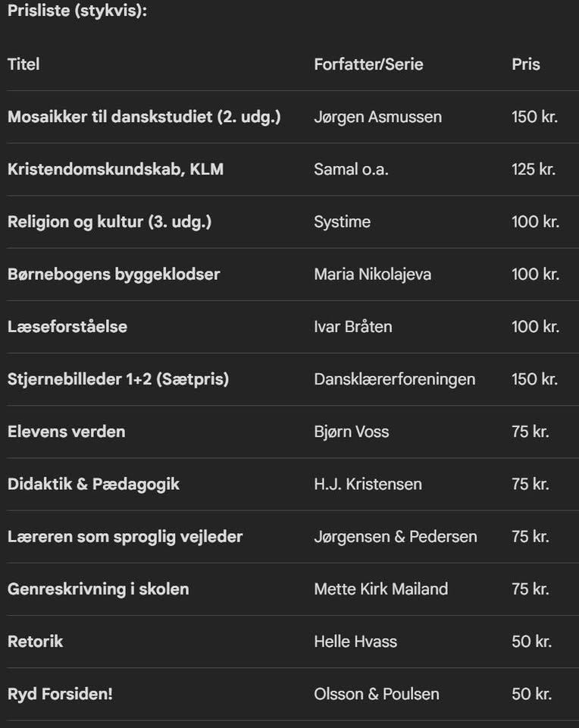Screen dimensions: 579x728
Task: Select the Retorik title cell
Action: (x=35, y=641)
